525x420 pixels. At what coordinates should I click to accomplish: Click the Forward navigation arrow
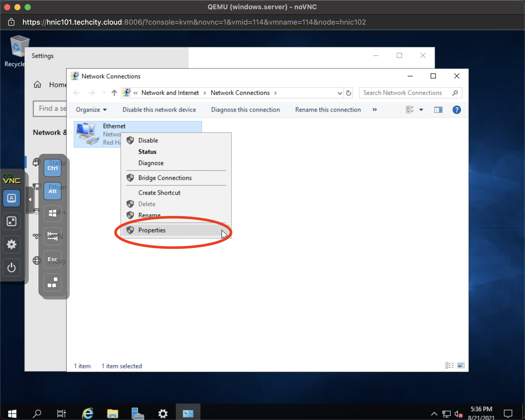coord(92,93)
